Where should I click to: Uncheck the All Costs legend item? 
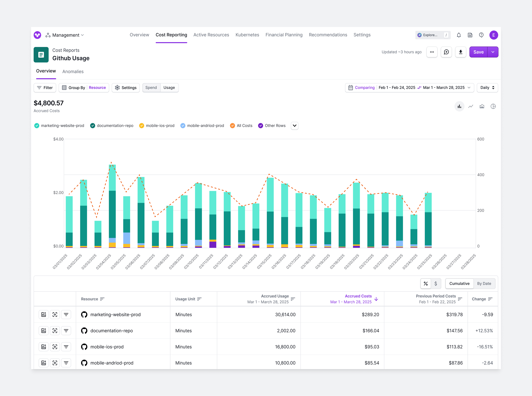click(232, 126)
